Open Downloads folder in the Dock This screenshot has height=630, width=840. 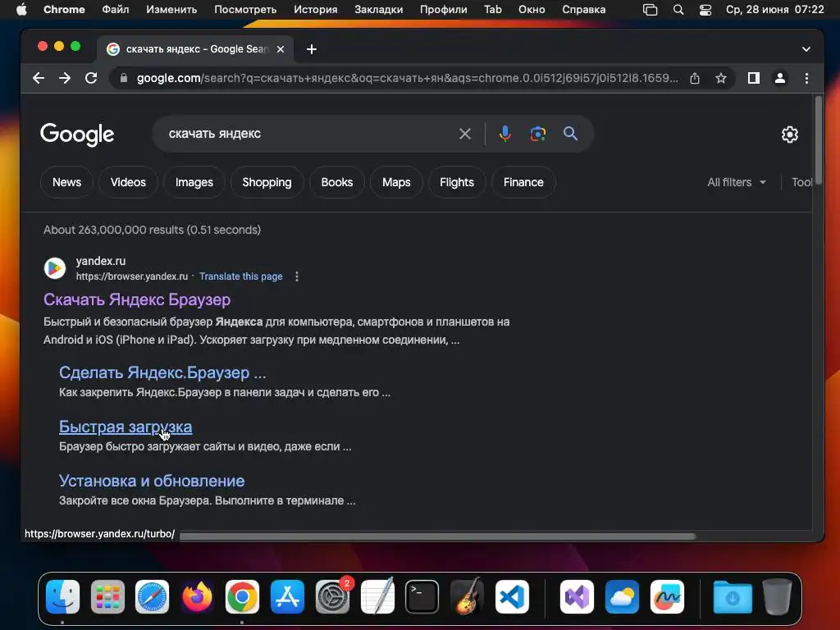[733, 597]
